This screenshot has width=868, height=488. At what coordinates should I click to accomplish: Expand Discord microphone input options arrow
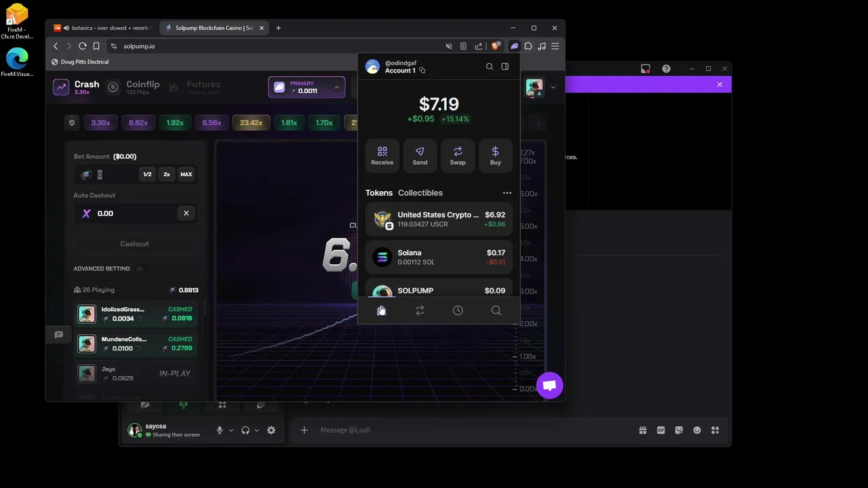point(231,430)
